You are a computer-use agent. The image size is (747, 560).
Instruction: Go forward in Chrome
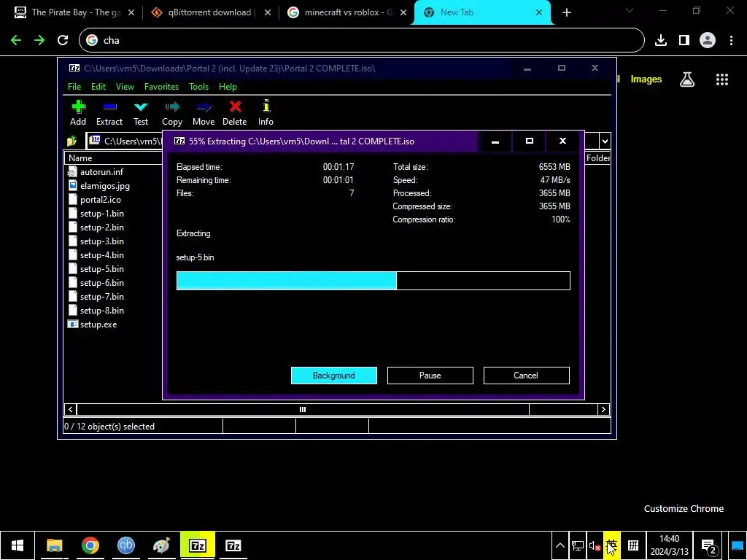pos(39,41)
